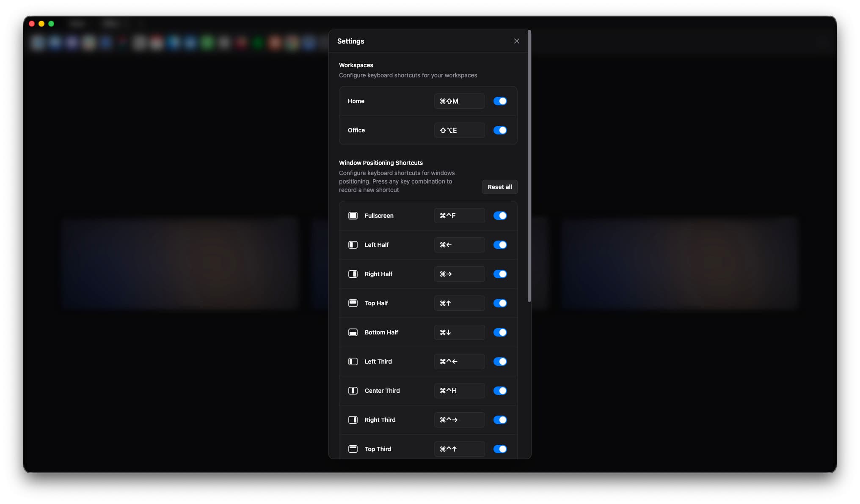Select the Top Half layout icon
Image resolution: width=860 pixels, height=504 pixels.
tap(353, 303)
